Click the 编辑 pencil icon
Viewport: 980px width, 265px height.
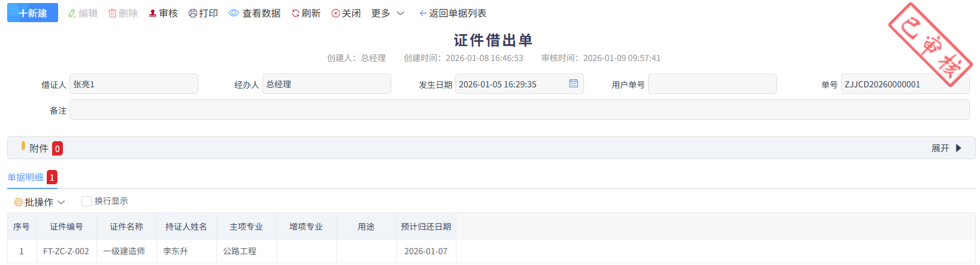click(72, 13)
